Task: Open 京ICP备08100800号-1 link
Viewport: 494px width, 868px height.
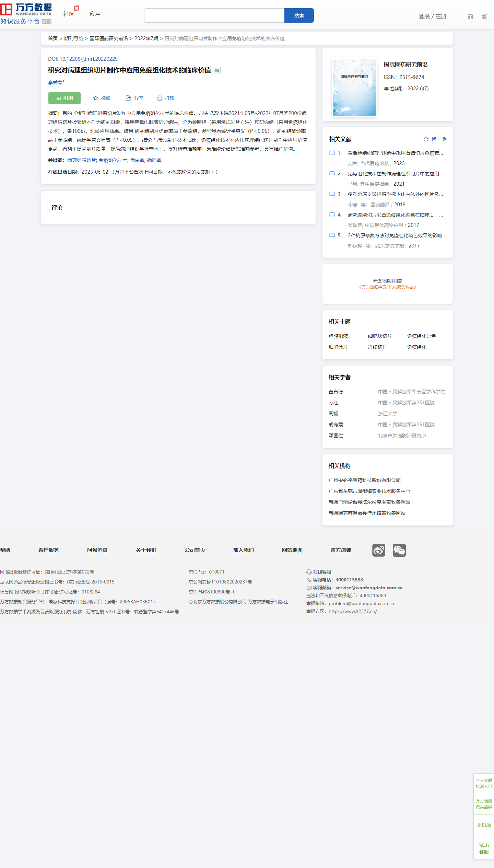Action: 211,592
